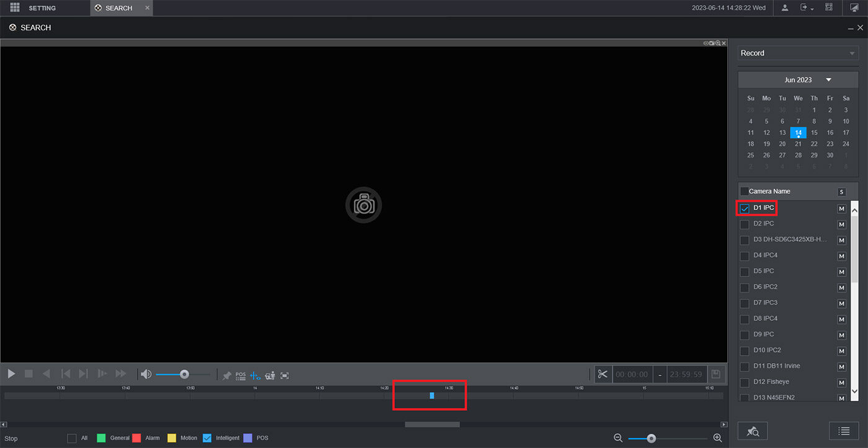Image resolution: width=868 pixels, height=448 pixels.
Task: Open the tag search icon button
Action: [753, 431]
